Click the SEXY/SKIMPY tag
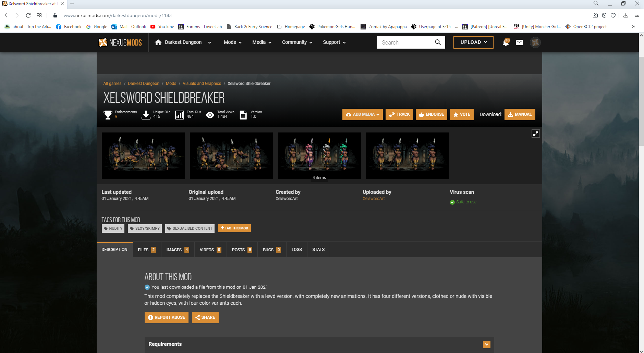Image resolution: width=644 pixels, height=353 pixels. (145, 228)
